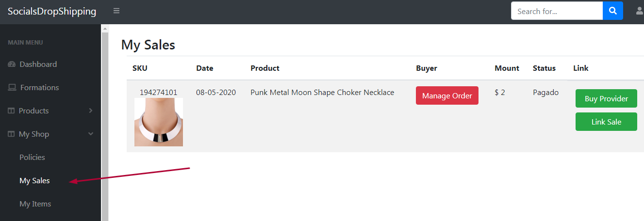Expand the Products submenu chevron
The image size is (644, 221).
[x=91, y=111]
